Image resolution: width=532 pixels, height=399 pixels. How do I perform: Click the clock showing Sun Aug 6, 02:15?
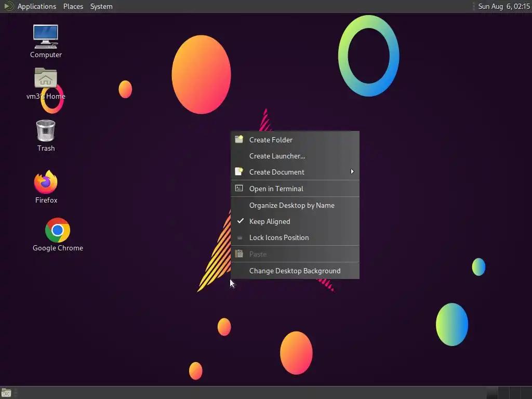pyautogui.click(x=503, y=6)
